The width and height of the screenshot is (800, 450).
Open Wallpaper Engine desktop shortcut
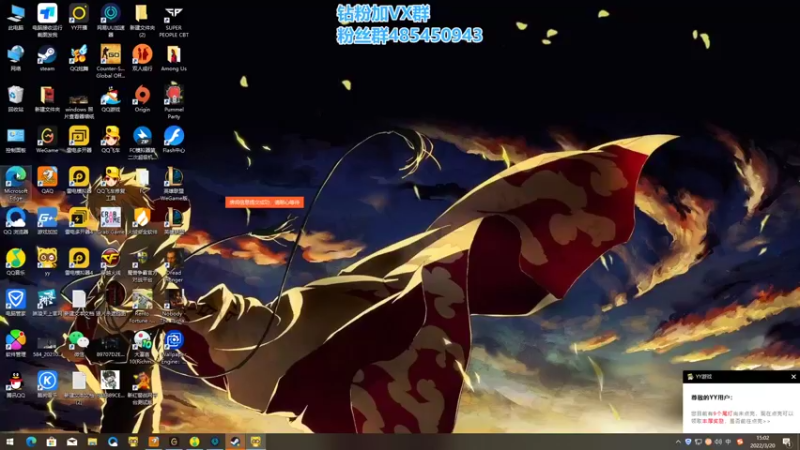[173, 347]
